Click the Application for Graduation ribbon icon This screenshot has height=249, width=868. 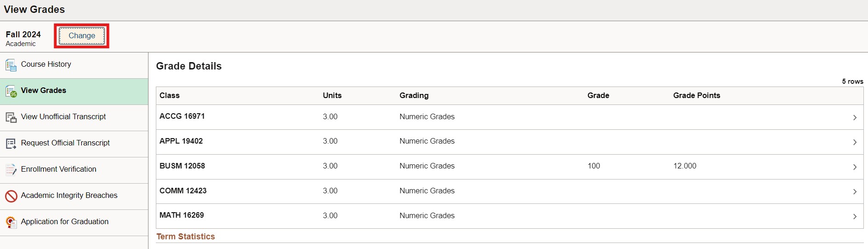pyautogui.click(x=11, y=223)
